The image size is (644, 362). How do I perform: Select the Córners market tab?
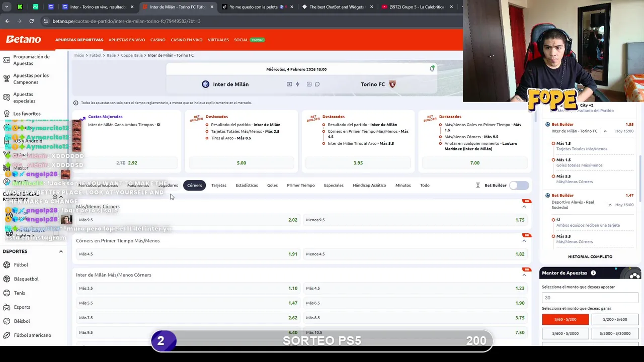pyautogui.click(x=195, y=186)
